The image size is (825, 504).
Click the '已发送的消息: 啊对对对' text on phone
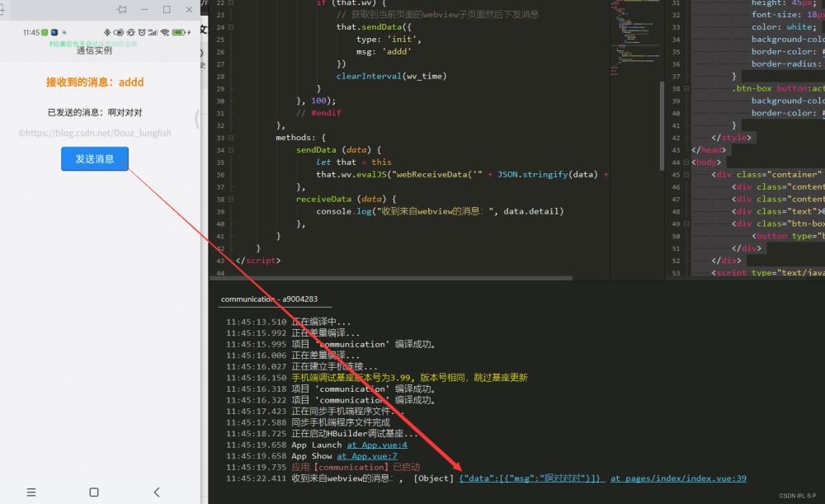(x=95, y=112)
